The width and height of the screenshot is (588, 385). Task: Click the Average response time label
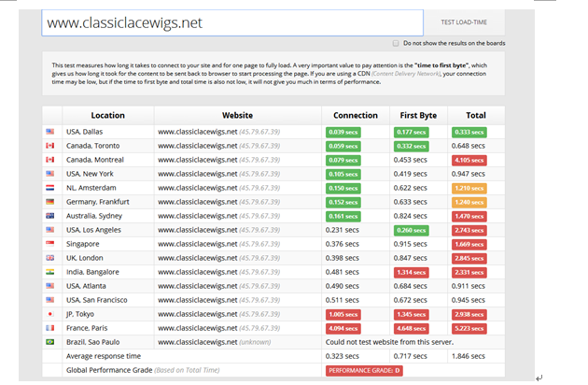point(104,356)
